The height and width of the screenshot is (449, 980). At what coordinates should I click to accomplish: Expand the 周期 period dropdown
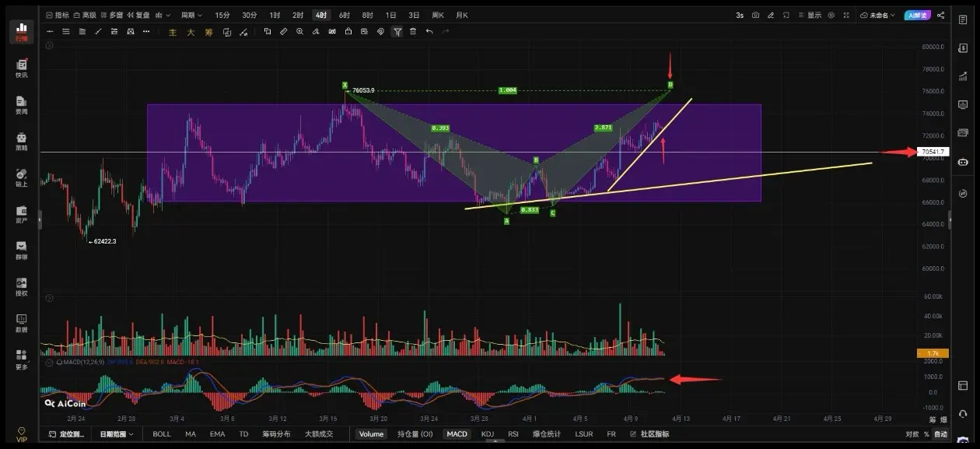(191, 15)
